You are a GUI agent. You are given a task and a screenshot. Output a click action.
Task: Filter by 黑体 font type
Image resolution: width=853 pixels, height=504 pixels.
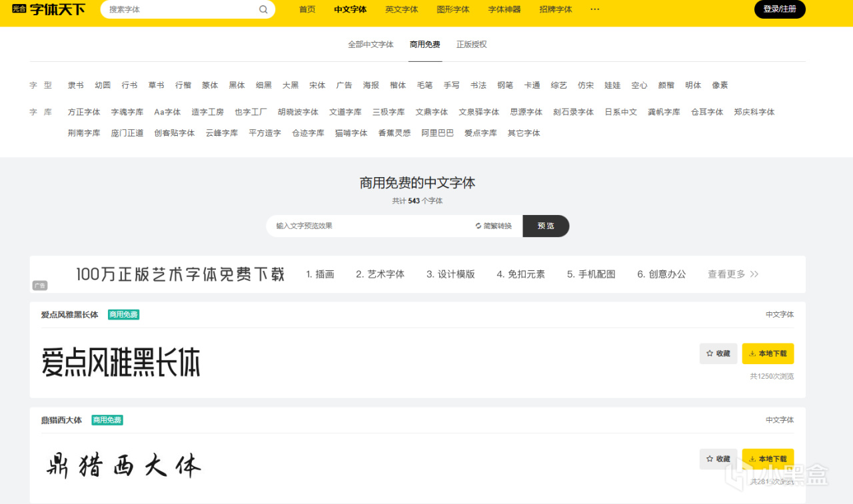(237, 85)
